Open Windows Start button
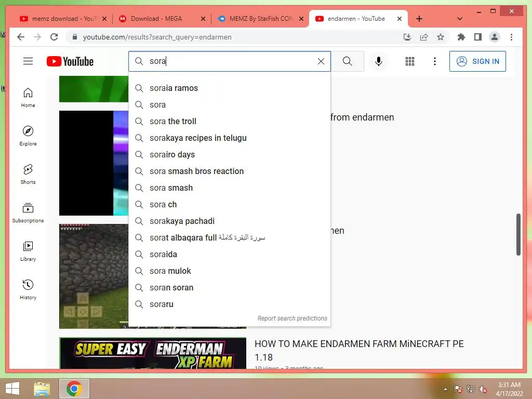 tap(12, 389)
